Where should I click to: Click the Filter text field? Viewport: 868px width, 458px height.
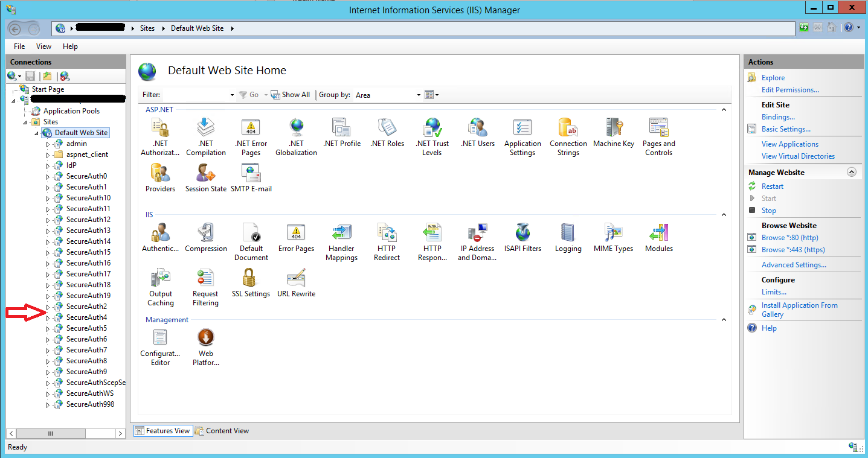[196, 95]
